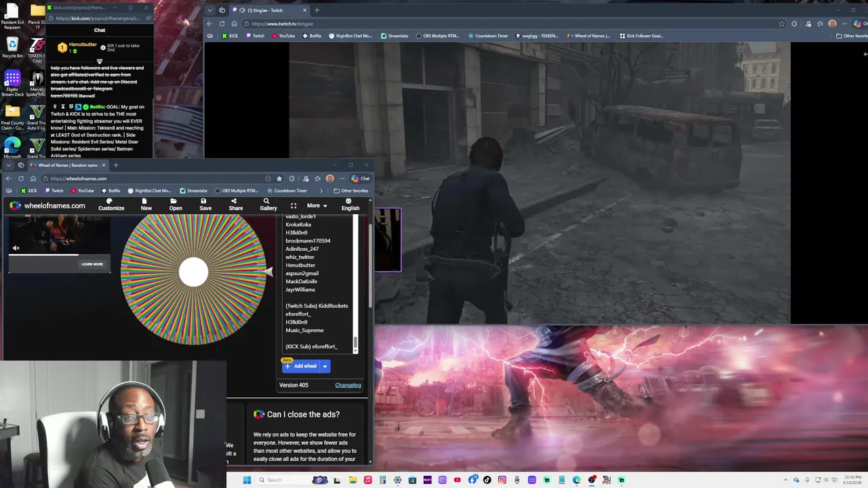Favorite wheelofnames page with star icon

click(279, 178)
